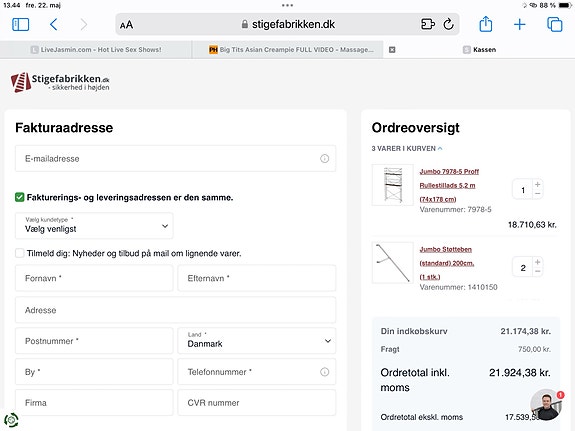575x431 pixels.
Task: Click the Stigefabrikken logo
Action: [60, 82]
